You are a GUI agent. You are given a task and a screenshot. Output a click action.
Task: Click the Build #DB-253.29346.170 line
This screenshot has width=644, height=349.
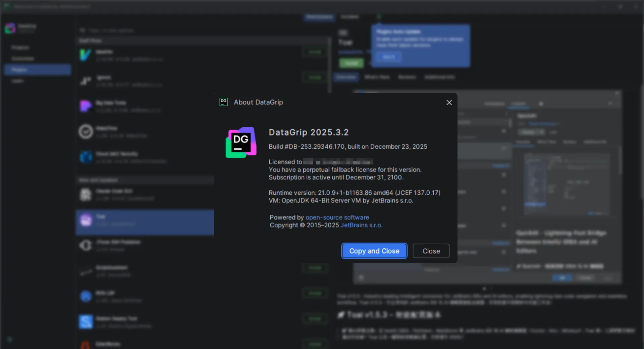click(348, 147)
